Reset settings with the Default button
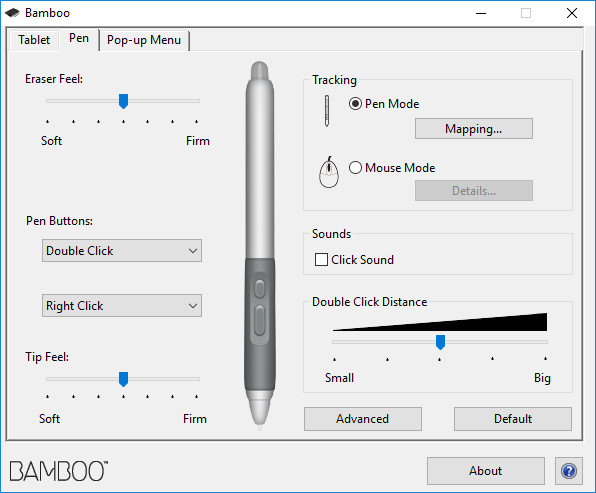 [513, 419]
